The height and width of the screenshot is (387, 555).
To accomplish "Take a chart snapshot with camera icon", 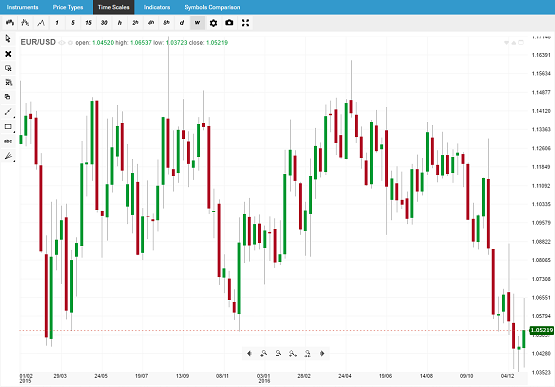I will (229, 23).
